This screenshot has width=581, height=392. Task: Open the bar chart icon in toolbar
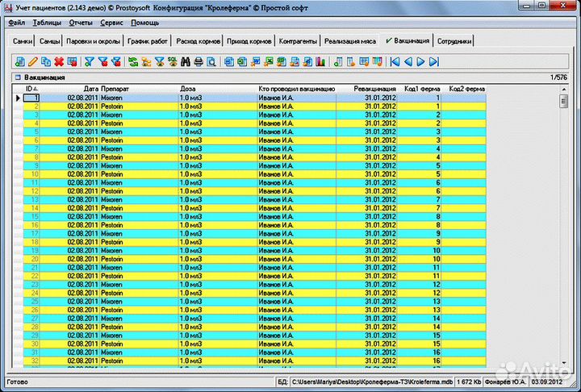point(320,61)
